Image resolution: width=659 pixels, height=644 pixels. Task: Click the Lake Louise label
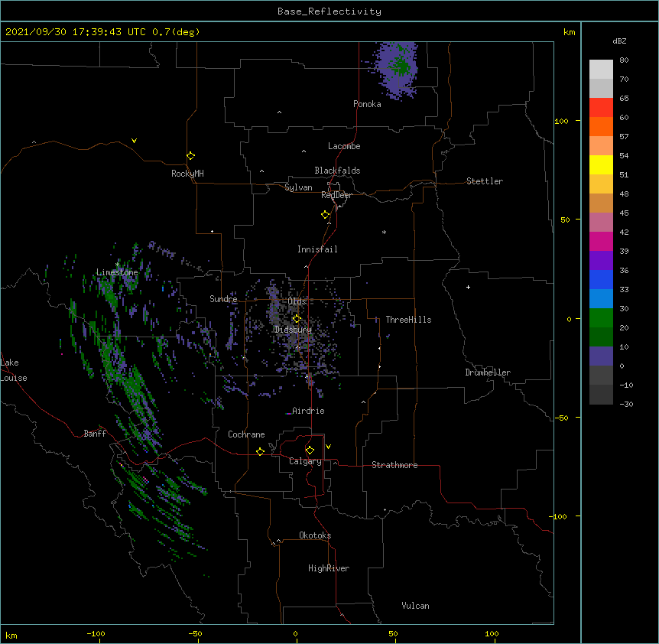[x=12, y=370]
